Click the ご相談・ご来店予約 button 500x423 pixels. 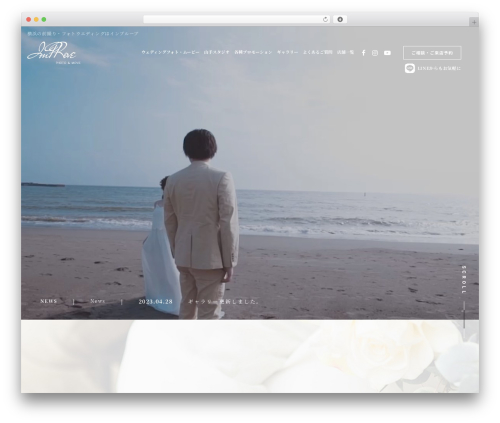click(432, 53)
